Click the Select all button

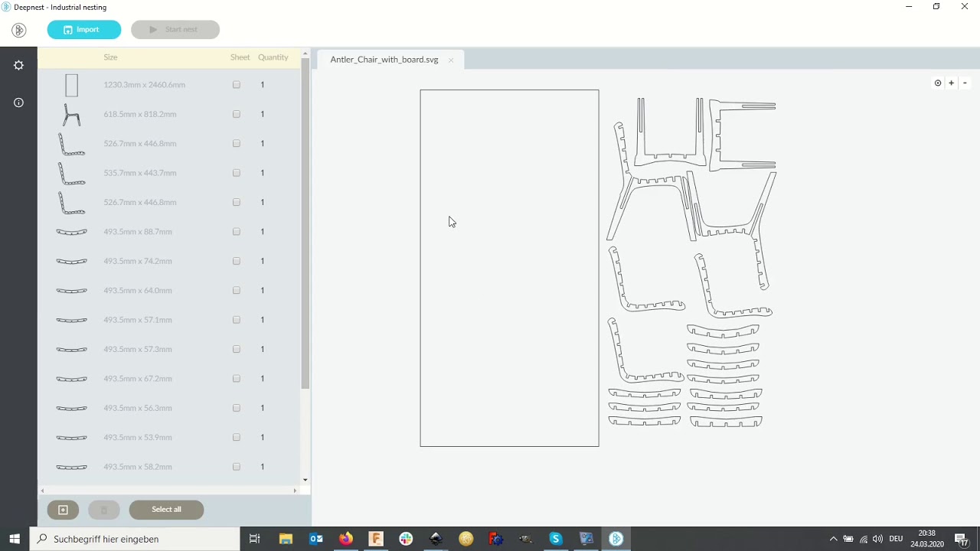166,510
